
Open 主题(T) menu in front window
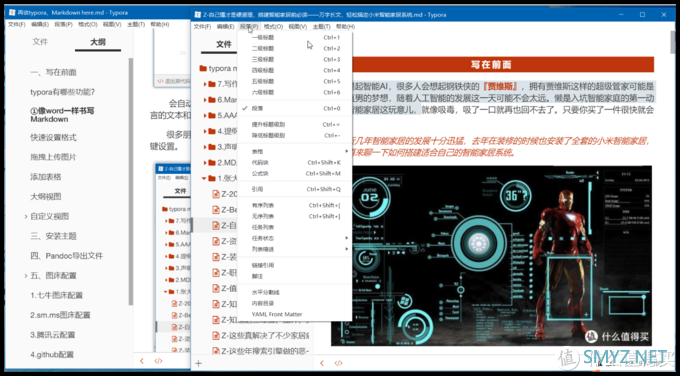point(321,26)
